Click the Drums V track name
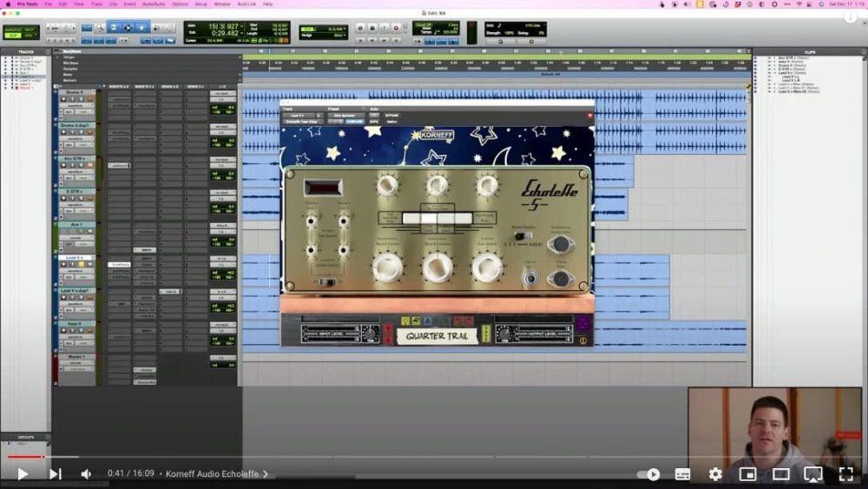Viewport: 868px width, 489px height. point(74,92)
